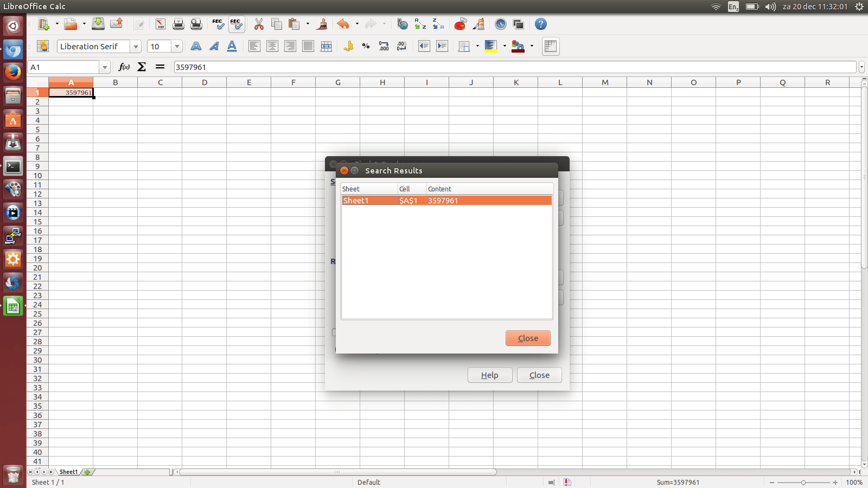Open the Navigator compass icon
Screen dimensions: 868x488
tap(500, 24)
